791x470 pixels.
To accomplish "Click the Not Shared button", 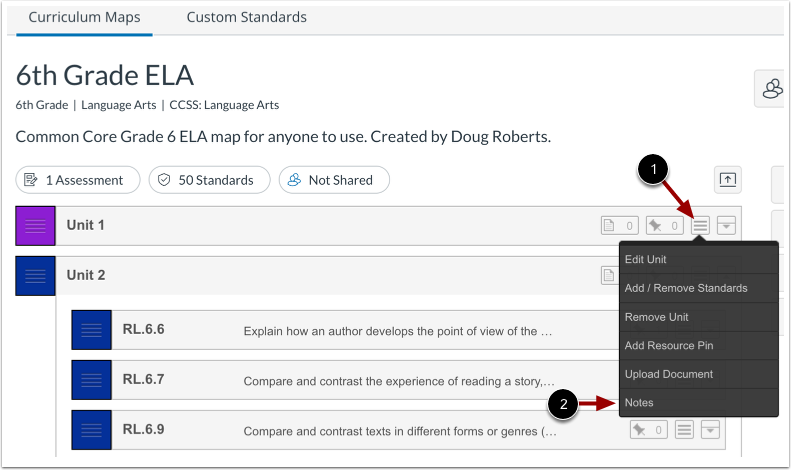I will (334, 180).
